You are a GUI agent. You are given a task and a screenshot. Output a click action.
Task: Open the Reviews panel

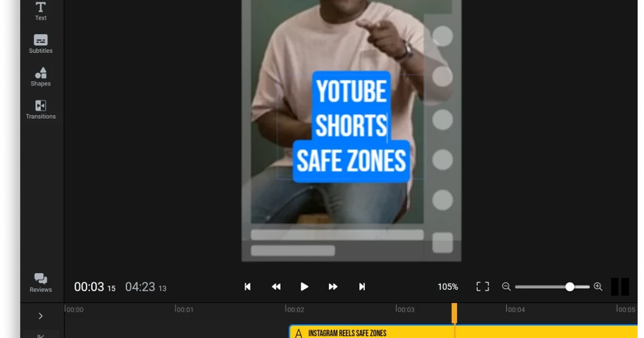click(41, 283)
